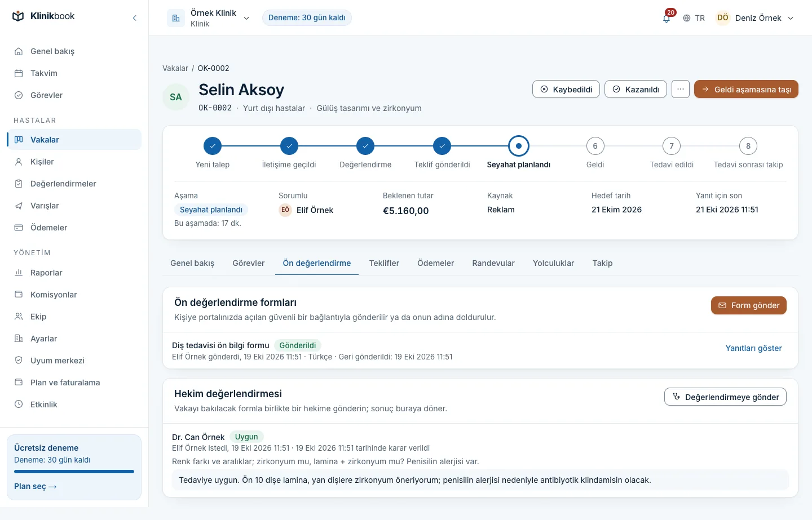
Task: Switch to the Yolculuklar tab
Action: [553, 263]
